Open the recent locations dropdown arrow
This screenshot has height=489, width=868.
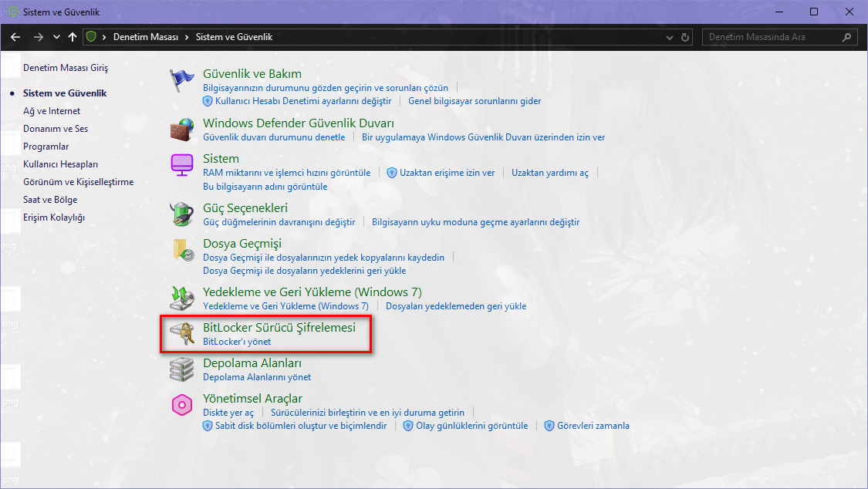pyautogui.click(x=56, y=37)
